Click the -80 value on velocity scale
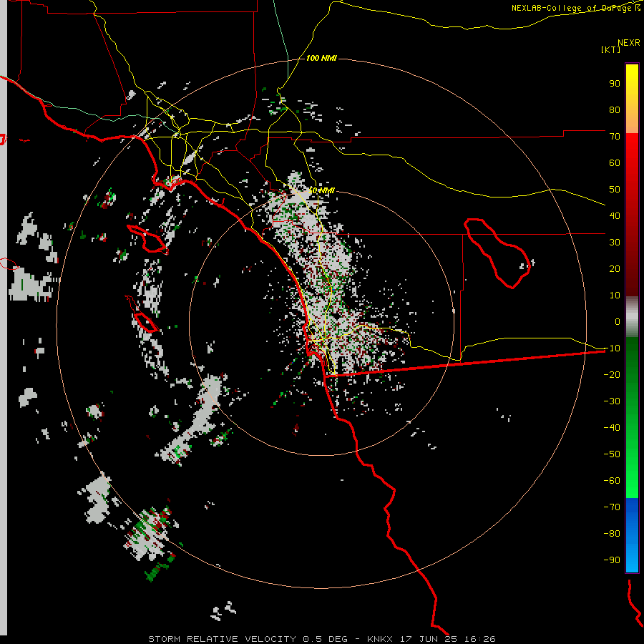Viewport: 644px width, 644px height. pyautogui.click(x=612, y=534)
